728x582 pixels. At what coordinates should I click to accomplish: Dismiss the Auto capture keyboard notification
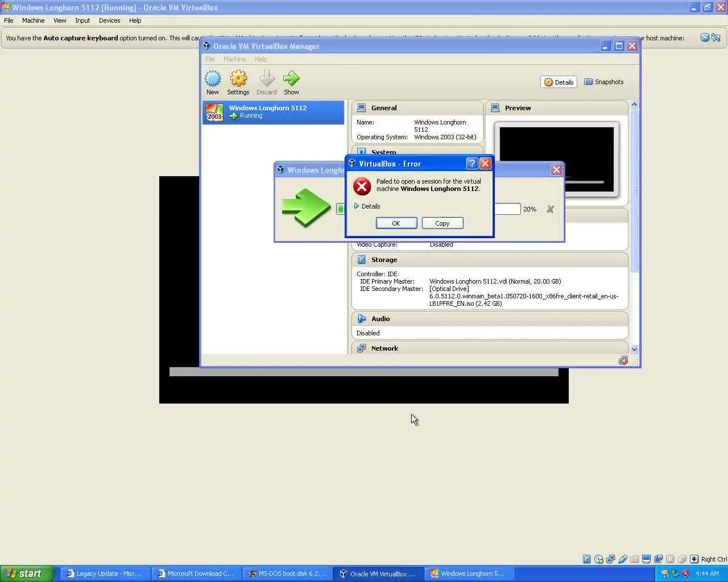click(x=705, y=38)
